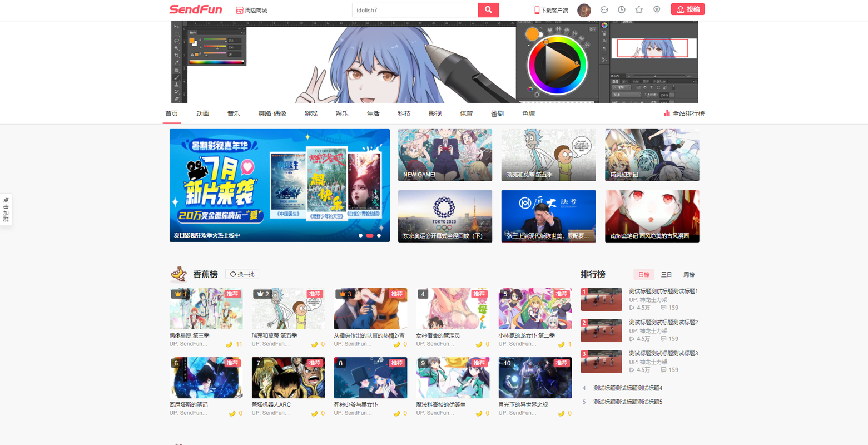The image size is (868, 445).
Task: Open the 娱乐 category
Action: pyautogui.click(x=342, y=113)
